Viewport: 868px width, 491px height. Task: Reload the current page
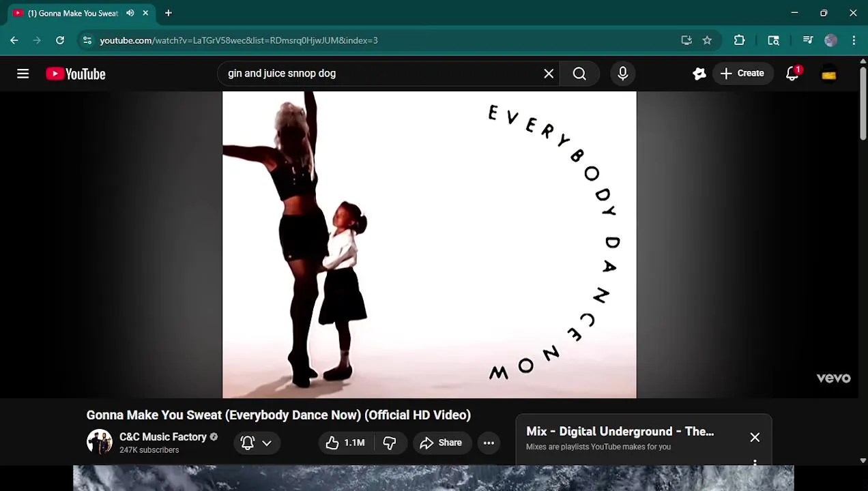60,40
